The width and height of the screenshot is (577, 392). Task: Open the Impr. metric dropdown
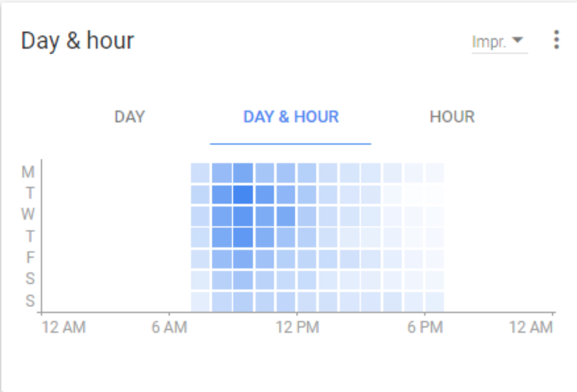pos(500,42)
